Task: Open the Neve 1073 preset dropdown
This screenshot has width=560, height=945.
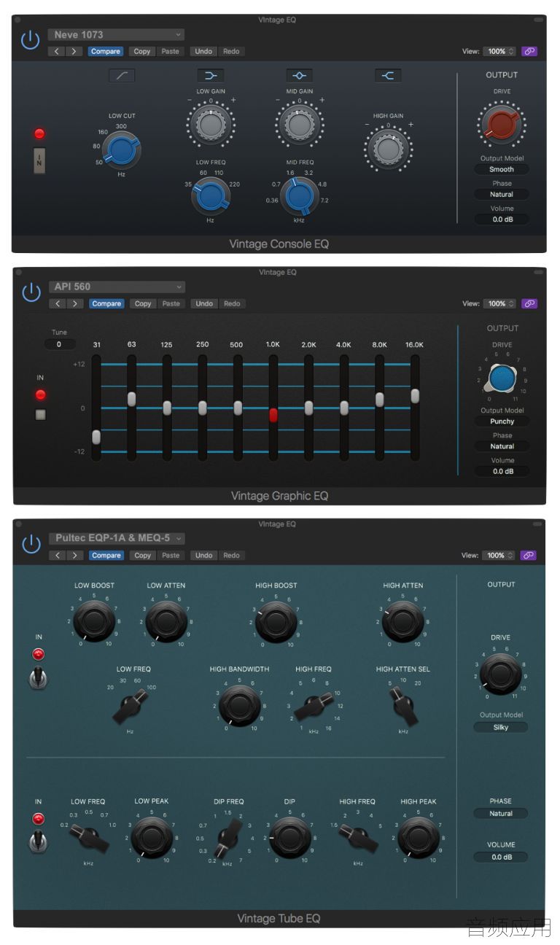Action: coord(116,34)
